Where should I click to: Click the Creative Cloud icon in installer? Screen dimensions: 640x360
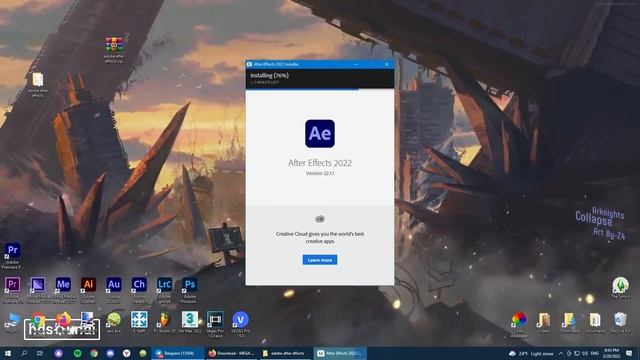tap(320, 219)
